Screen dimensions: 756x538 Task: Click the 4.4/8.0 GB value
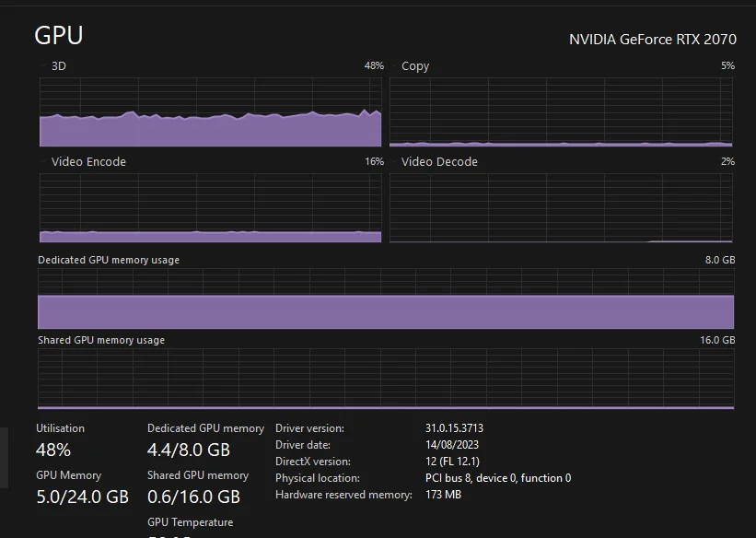(x=189, y=450)
